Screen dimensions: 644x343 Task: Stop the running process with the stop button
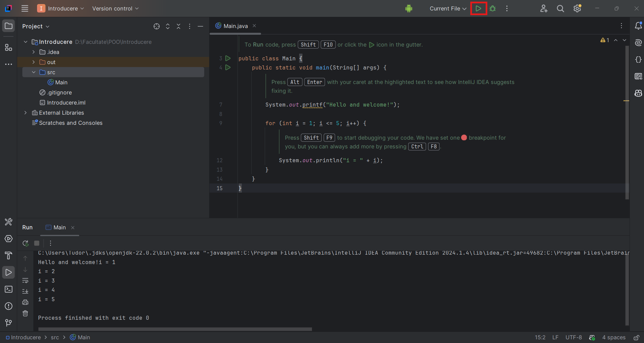[37, 243]
